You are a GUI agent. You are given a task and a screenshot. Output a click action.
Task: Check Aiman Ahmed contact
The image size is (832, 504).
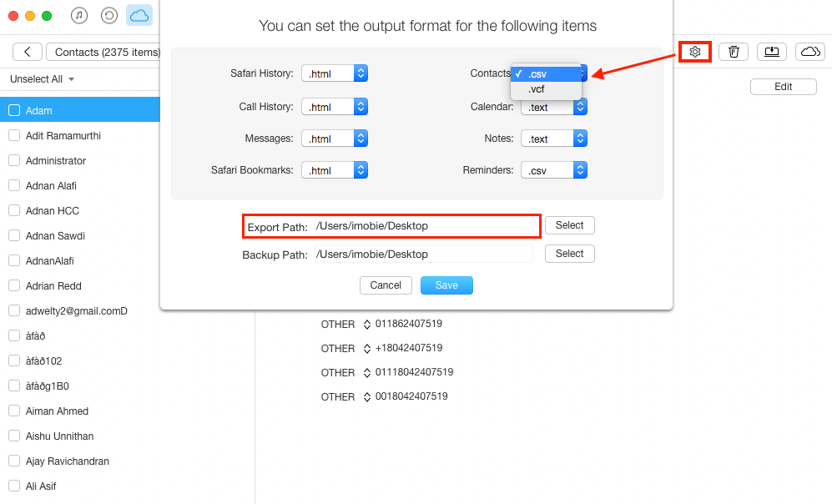(14, 411)
